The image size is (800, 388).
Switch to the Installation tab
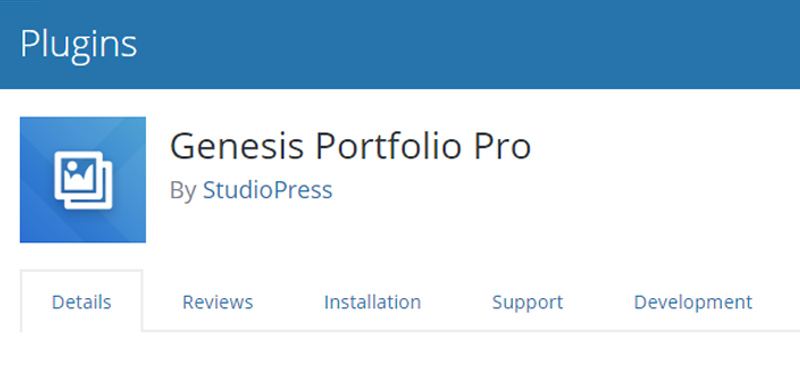click(x=372, y=302)
